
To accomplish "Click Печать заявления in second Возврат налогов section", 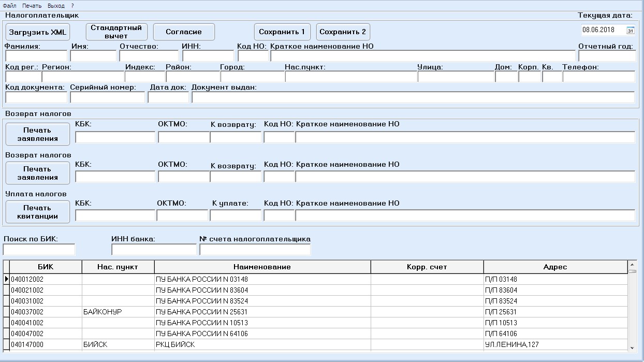I will 37,173.
